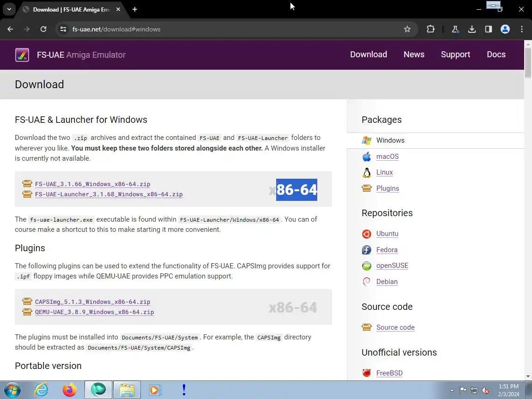This screenshot has height=399, width=532.
Task: Show hidden tray icons arrow
Action: click(452, 391)
